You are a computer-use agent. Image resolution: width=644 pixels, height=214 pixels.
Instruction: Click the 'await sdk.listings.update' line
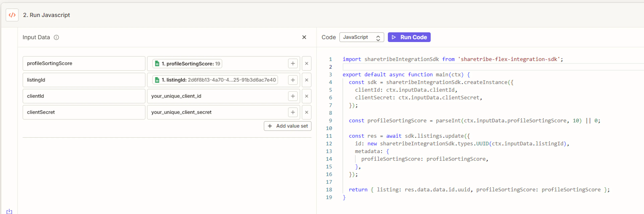click(409, 136)
